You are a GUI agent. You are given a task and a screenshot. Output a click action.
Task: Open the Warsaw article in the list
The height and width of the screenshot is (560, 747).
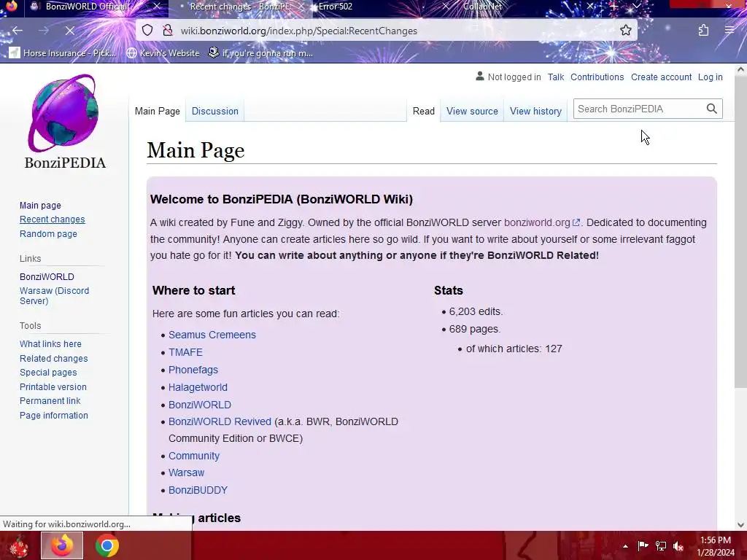coord(186,472)
